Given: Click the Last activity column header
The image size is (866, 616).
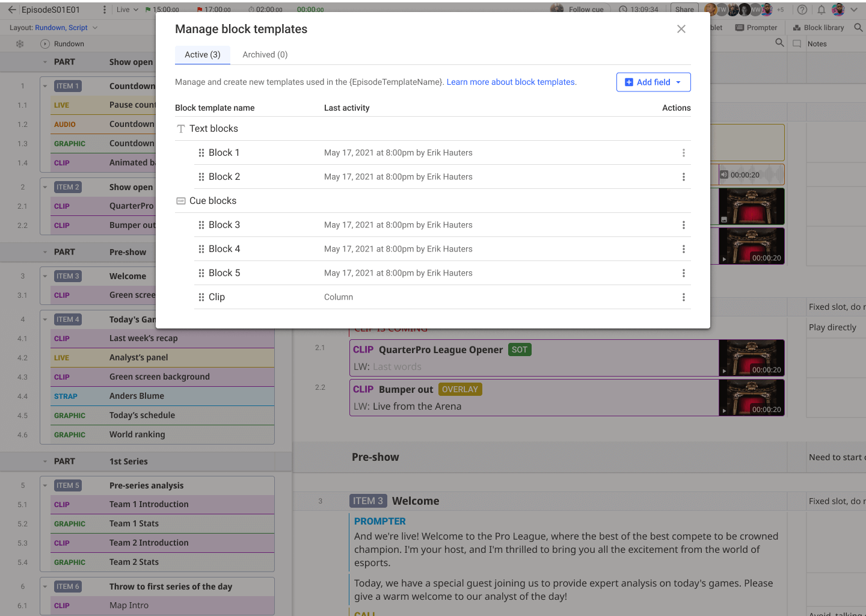Looking at the screenshot, I should pyautogui.click(x=347, y=108).
